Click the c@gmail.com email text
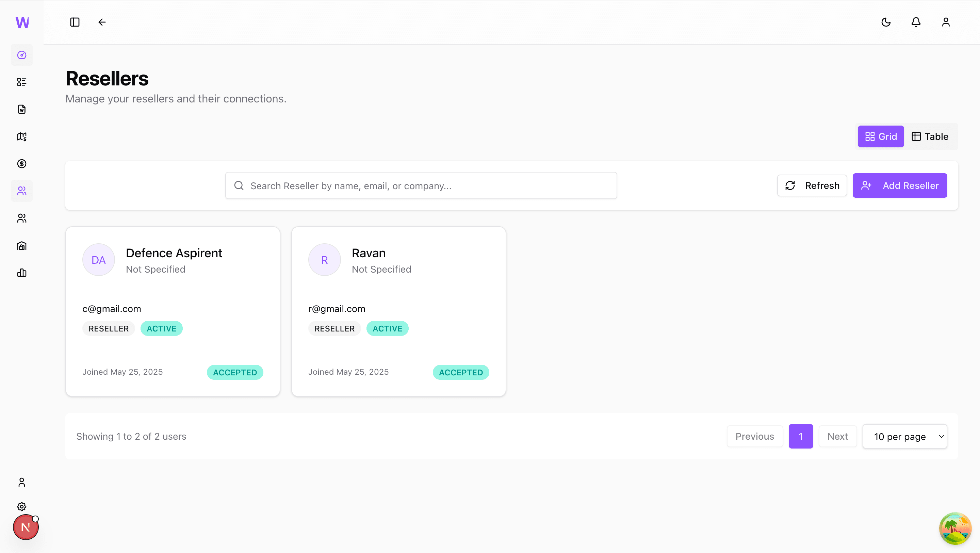 tap(112, 309)
